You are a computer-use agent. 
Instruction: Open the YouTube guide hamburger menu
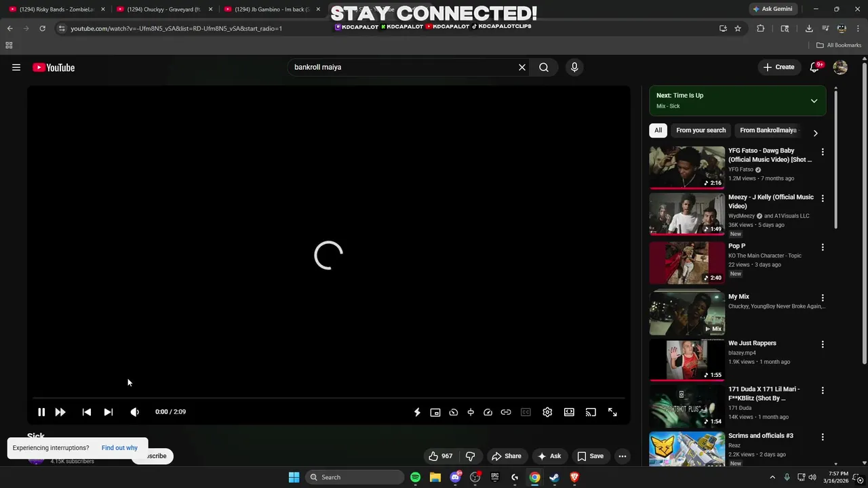[x=16, y=67]
